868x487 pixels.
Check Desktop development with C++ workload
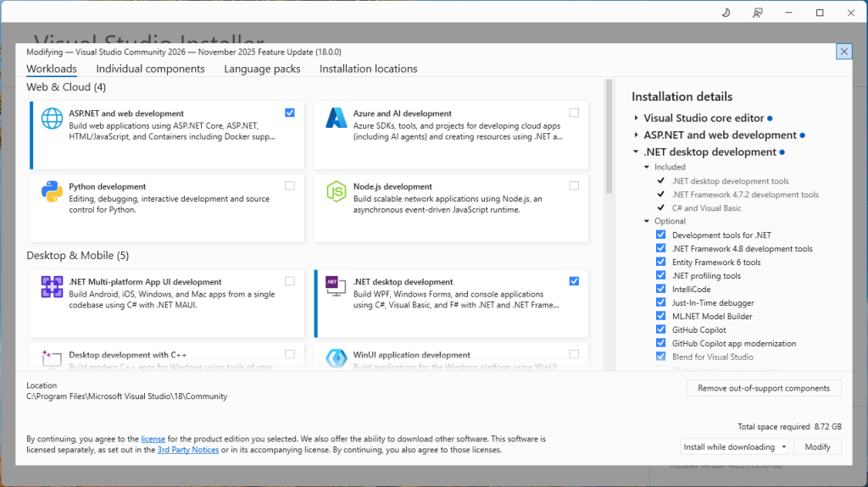[x=290, y=354]
